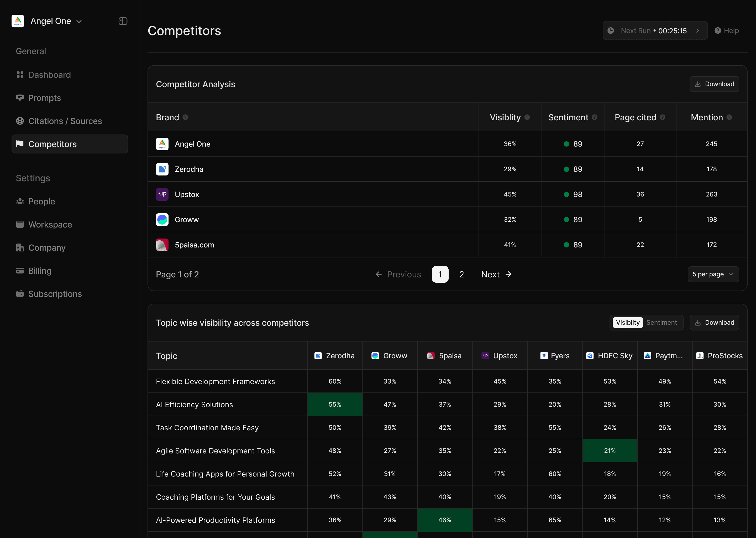Click the Angel One workspace logo
Image resolution: width=756 pixels, height=538 pixels.
pos(18,21)
